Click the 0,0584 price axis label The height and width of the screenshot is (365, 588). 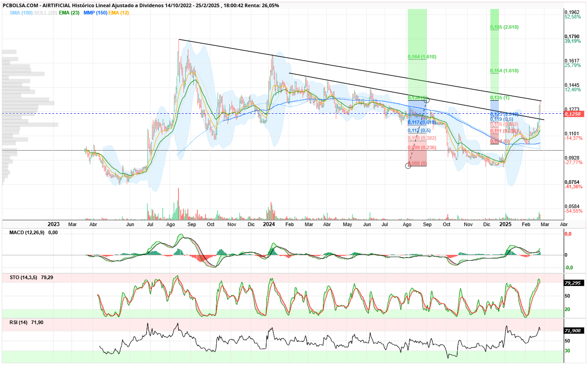tap(572, 206)
